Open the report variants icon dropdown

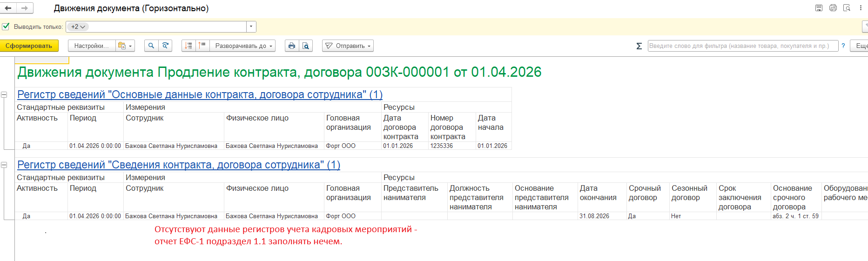pos(125,46)
